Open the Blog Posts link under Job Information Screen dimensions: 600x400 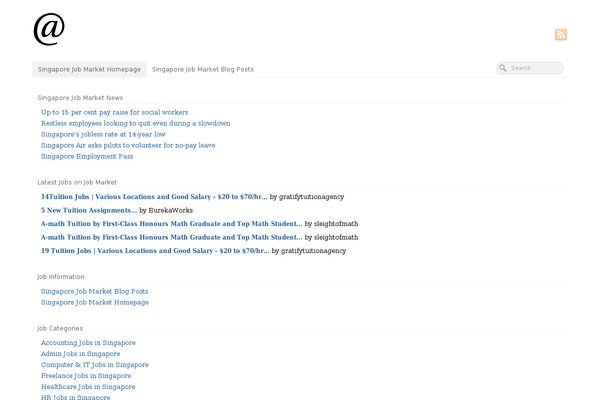pos(95,291)
